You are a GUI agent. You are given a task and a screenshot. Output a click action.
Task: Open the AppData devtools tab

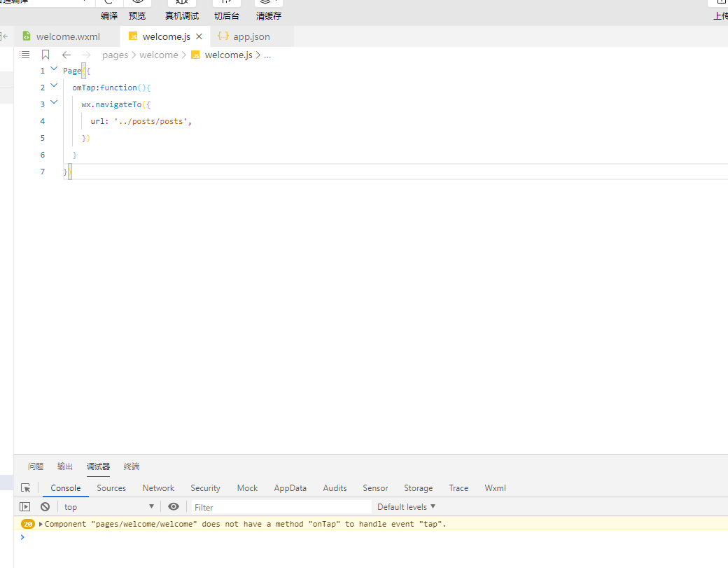tap(290, 488)
